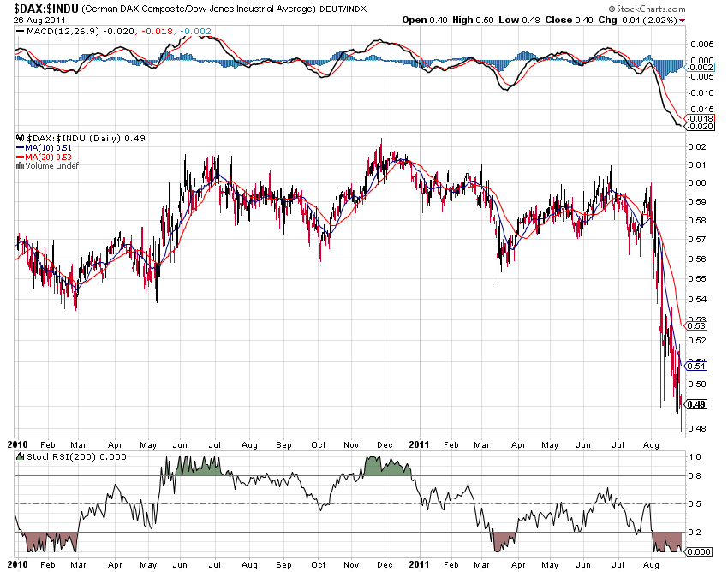The height and width of the screenshot is (572, 728).
Task: Click the boxed -0.020 MACD value tag
Action: tap(699, 126)
